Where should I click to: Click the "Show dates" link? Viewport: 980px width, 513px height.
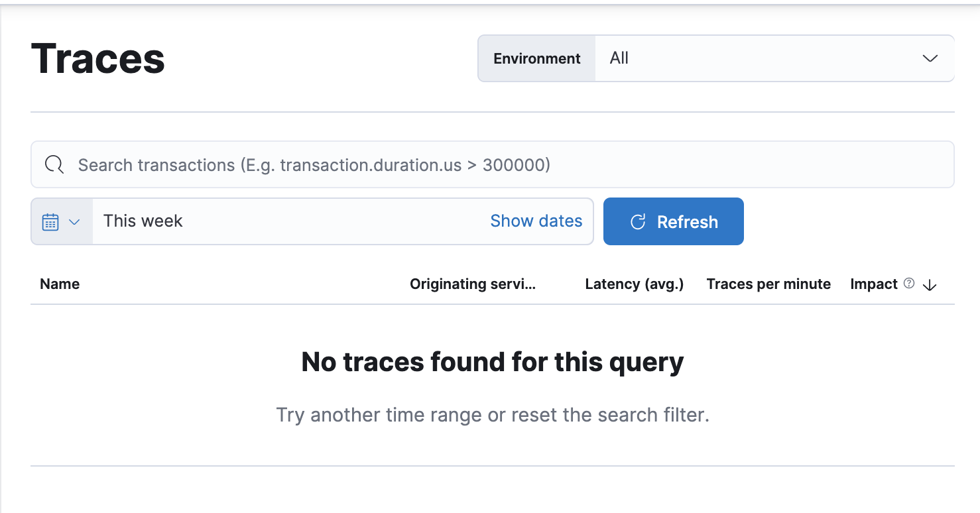[536, 221]
